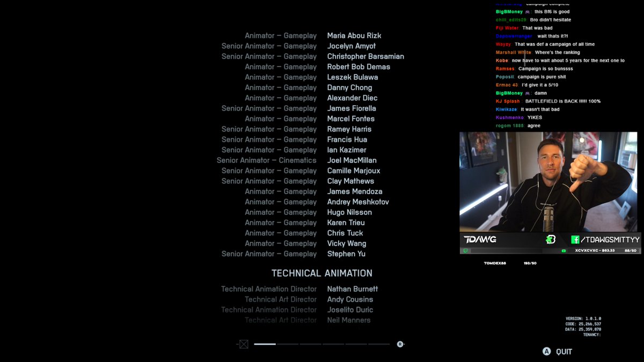Viewport: 644px width, 362px height.
Task: Click credit name Marcel Fontes
Action: [x=351, y=119]
